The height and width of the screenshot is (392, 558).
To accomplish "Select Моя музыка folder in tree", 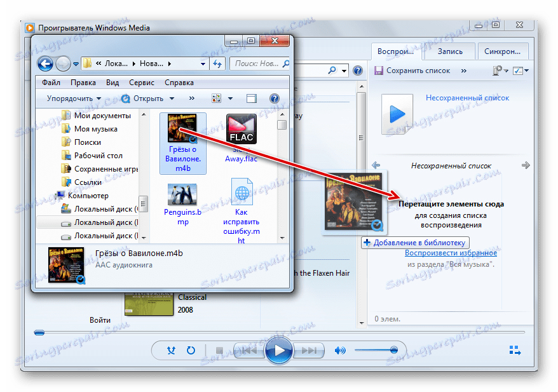I will tap(90, 129).
